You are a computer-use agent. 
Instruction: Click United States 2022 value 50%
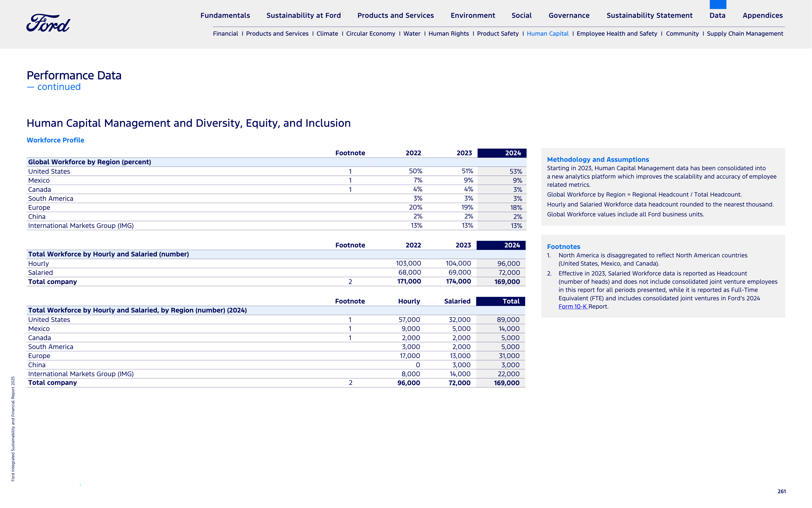click(x=416, y=171)
